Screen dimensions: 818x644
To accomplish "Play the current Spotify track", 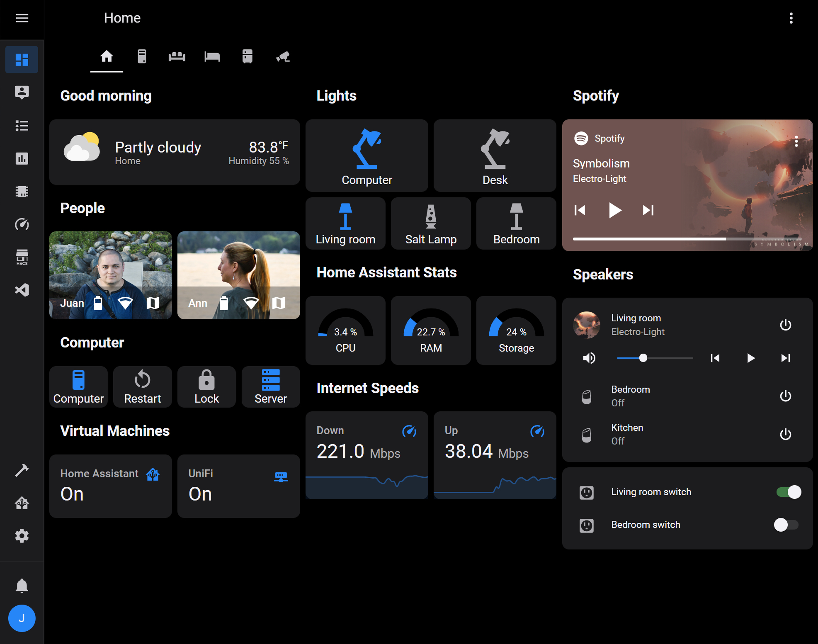I will [614, 210].
